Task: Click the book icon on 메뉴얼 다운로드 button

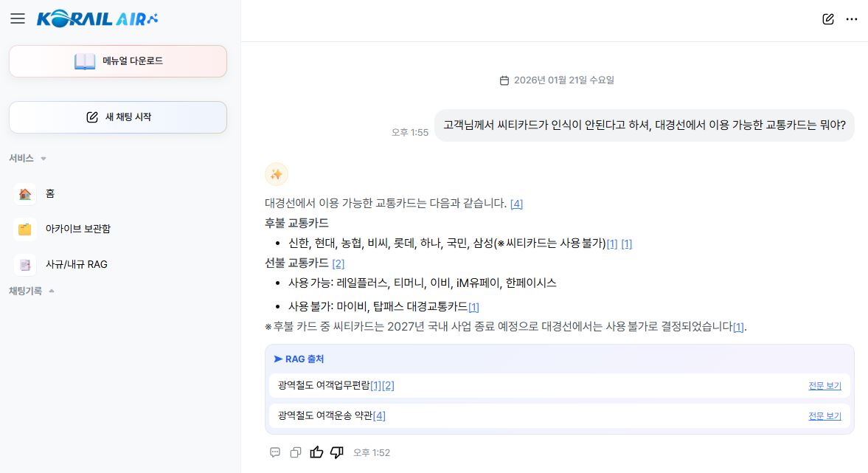Action: pyautogui.click(x=85, y=61)
